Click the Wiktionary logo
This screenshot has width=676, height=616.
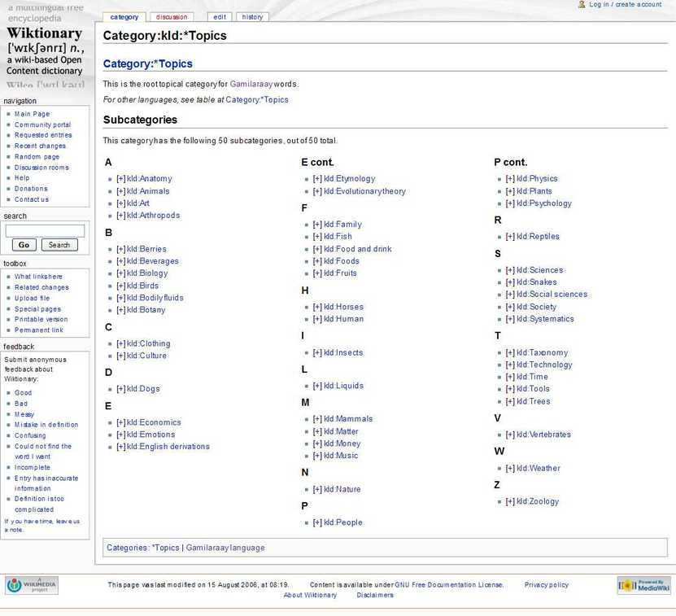pos(45,45)
